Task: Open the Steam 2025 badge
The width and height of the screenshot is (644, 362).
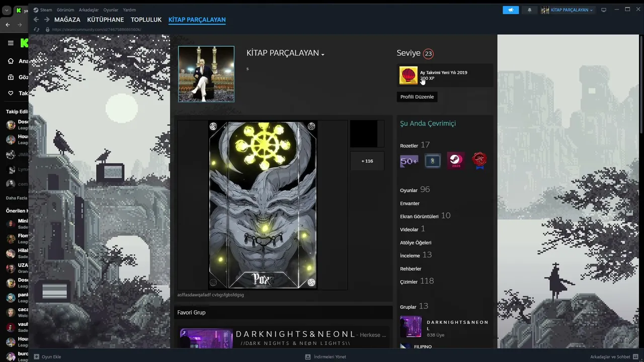Action: (456, 160)
